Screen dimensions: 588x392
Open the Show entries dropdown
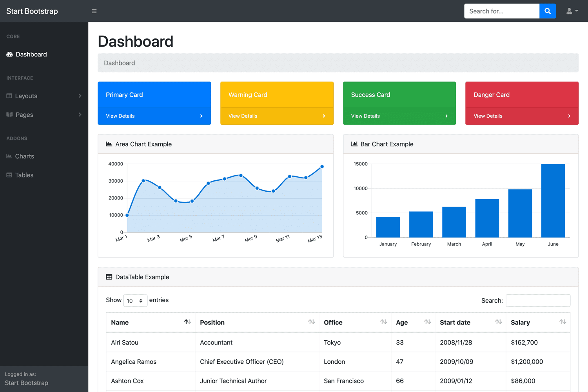(135, 300)
